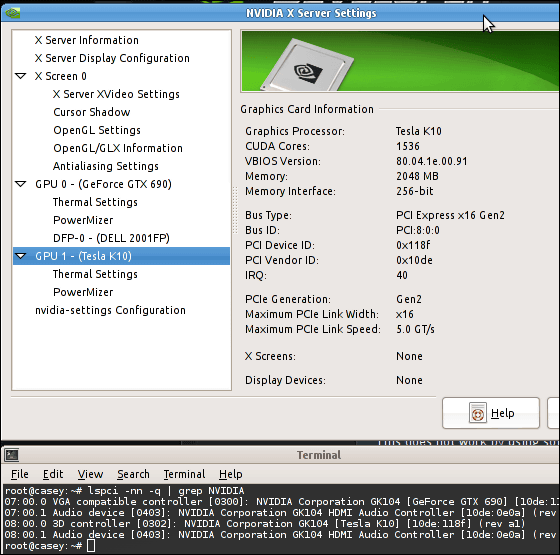Screen dimensions: 560x555
Task: Click the Help button lifebuoy icon
Action: (x=478, y=412)
